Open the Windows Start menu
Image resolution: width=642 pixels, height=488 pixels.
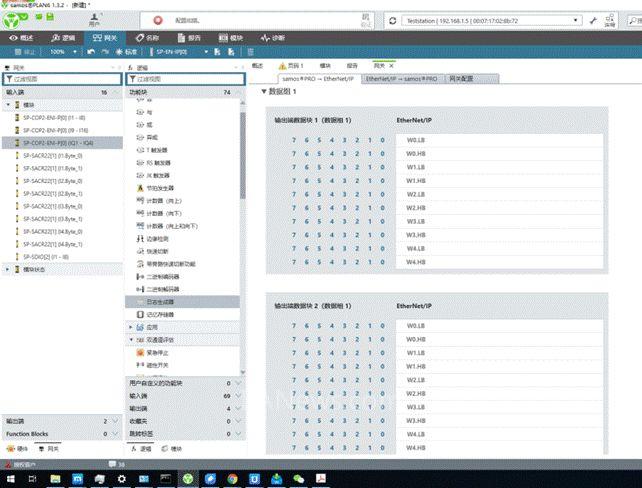10,479
